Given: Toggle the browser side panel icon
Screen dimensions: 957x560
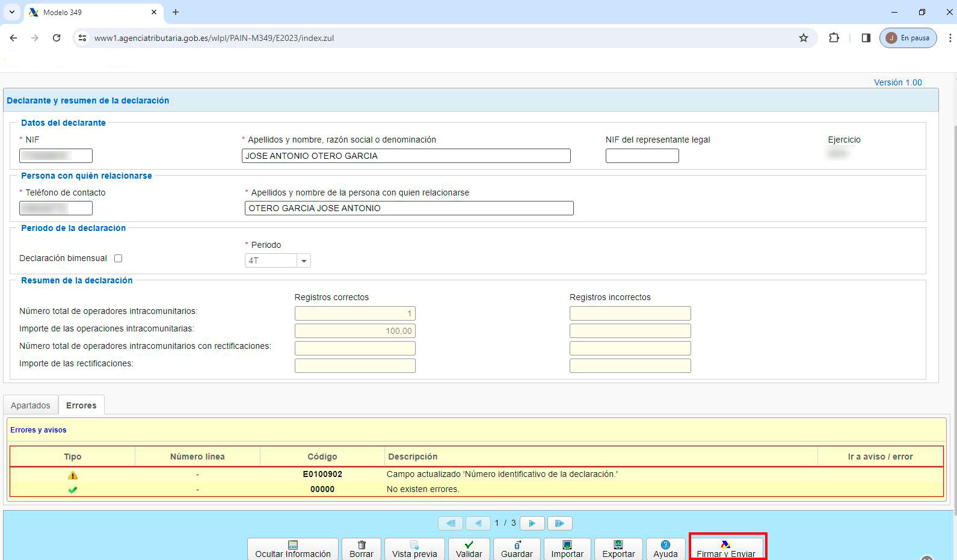Looking at the screenshot, I should [x=866, y=38].
